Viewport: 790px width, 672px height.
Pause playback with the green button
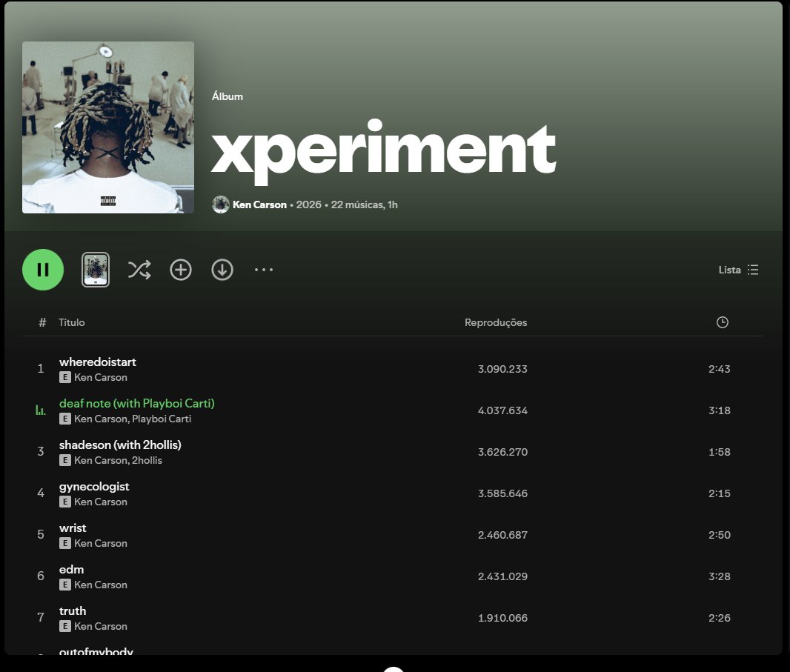[x=43, y=270]
